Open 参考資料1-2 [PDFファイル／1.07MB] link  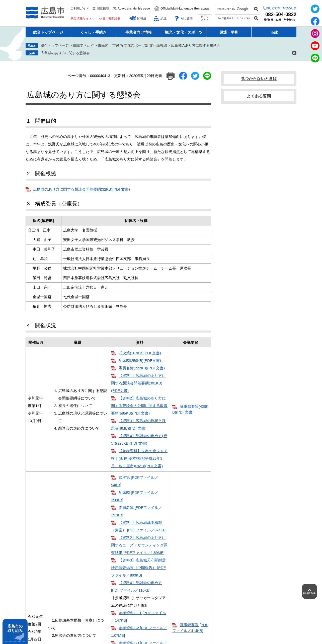(x=139, y=632)
